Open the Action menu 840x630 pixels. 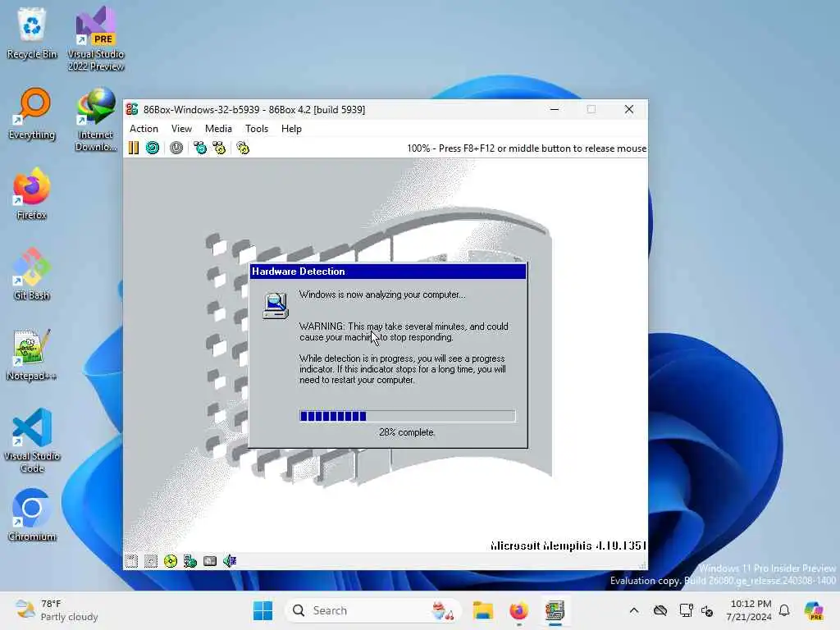pyautogui.click(x=144, y=129)
